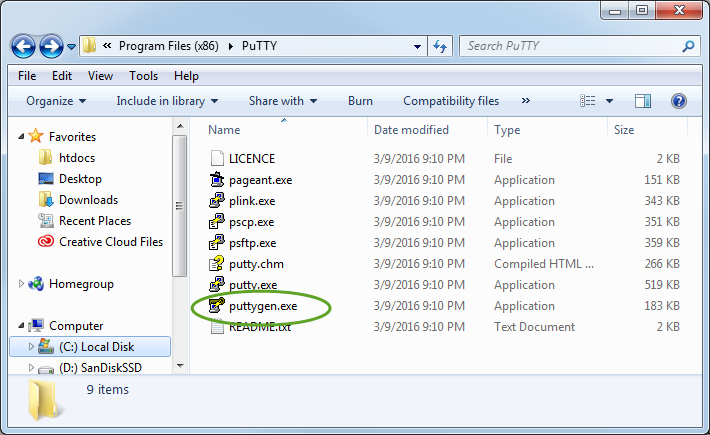This screenshot has width=710, height=435.
Task: Open the Organize dropdown
Action: click(56, 100)
